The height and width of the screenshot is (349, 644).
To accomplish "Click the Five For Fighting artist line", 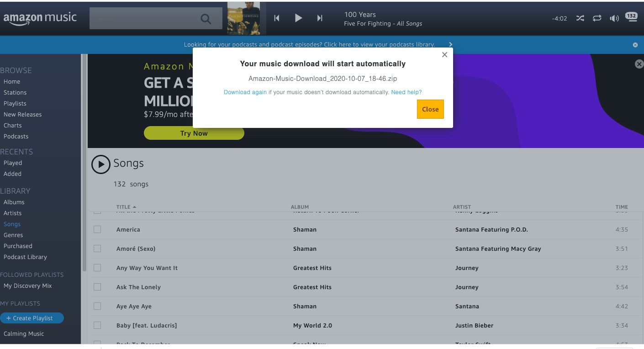I will [x=383, y=24].
